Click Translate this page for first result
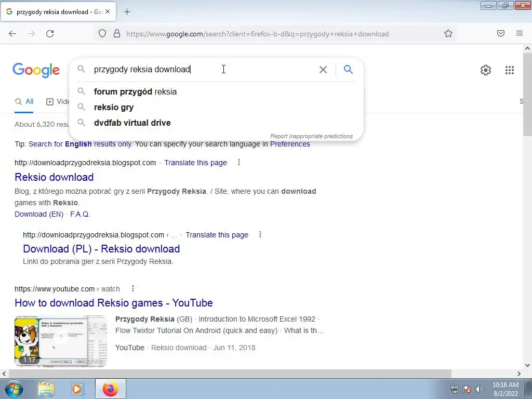532x399 pixels. pyautogui.click(x=195, y=163)
